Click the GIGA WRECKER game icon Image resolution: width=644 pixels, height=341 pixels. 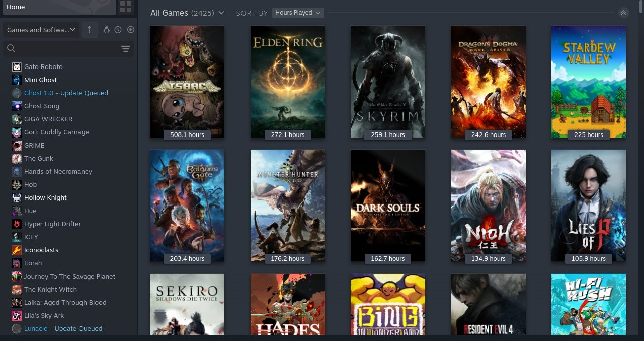[17, 119]
